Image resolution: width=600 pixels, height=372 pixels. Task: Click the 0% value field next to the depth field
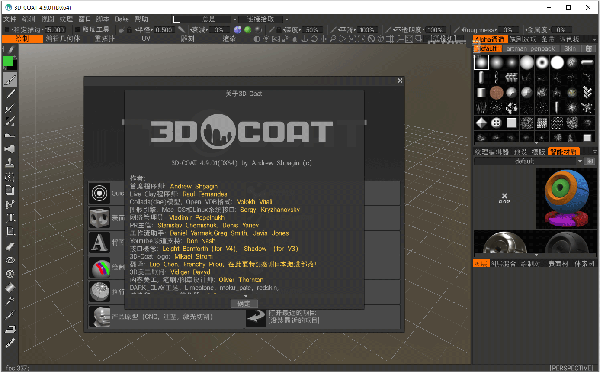point(218,29)
